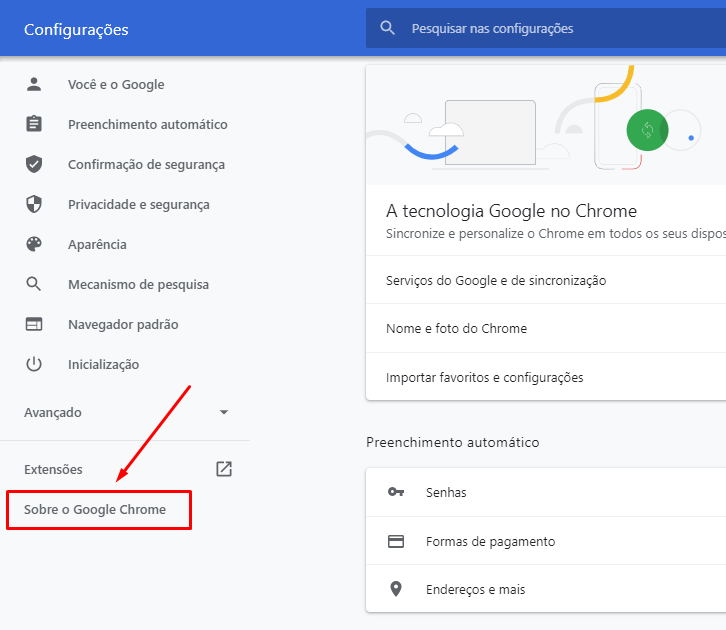Select the shield checkmark Confirmação de segurança icon
This screenshot has width=726, height=630.
coord(34,165)
